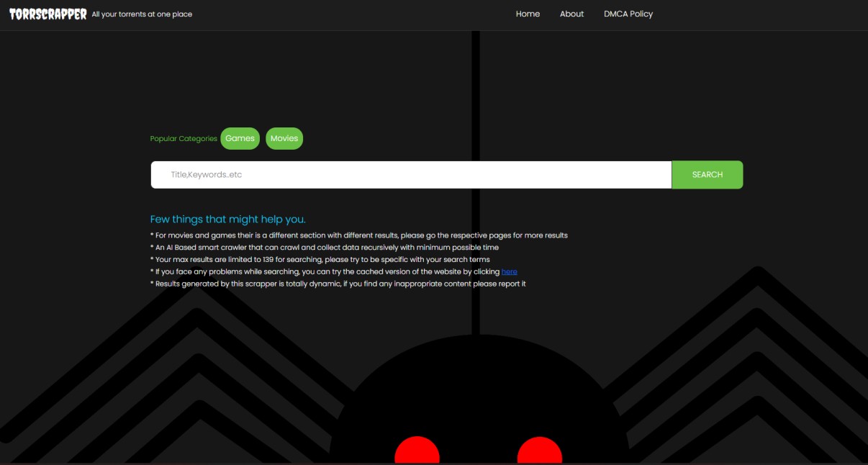Click the 'Popular Categories' label

[x=183, y=138]
